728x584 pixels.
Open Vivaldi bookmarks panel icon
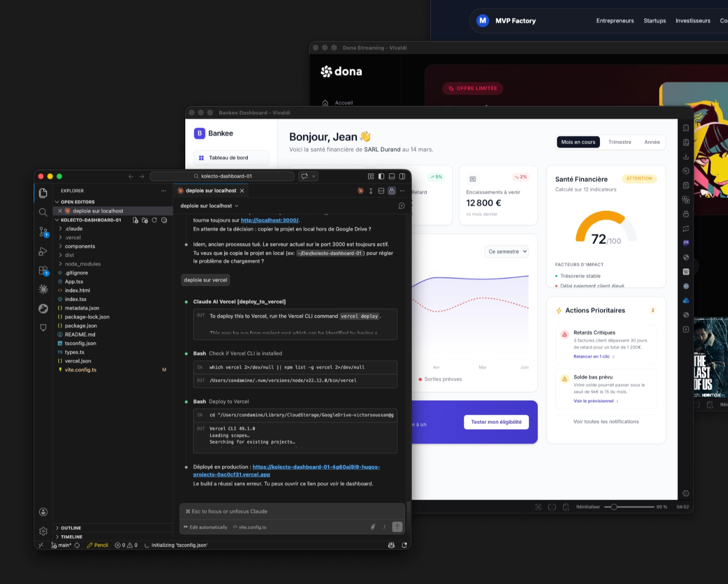pyautogui.click(x=686, y=128)
